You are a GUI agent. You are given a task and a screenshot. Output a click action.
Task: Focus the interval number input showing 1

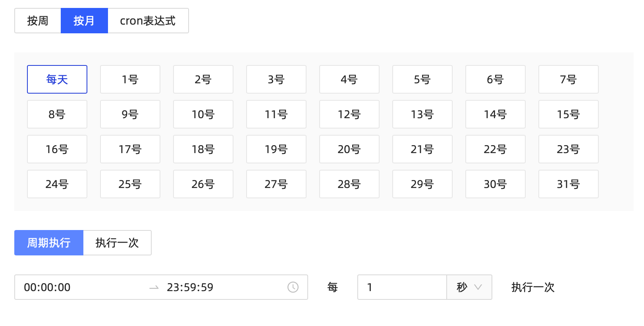coord(402,287)
